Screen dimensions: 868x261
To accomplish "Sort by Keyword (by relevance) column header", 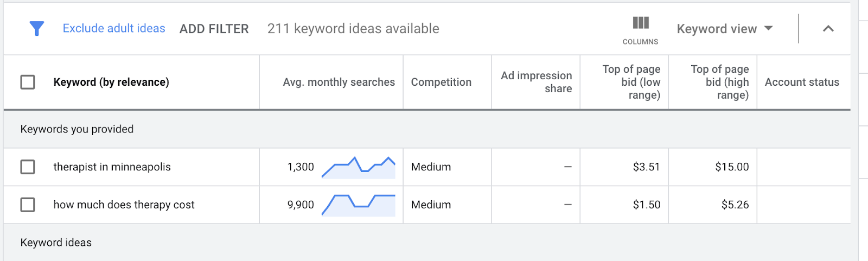I will 111,82.
